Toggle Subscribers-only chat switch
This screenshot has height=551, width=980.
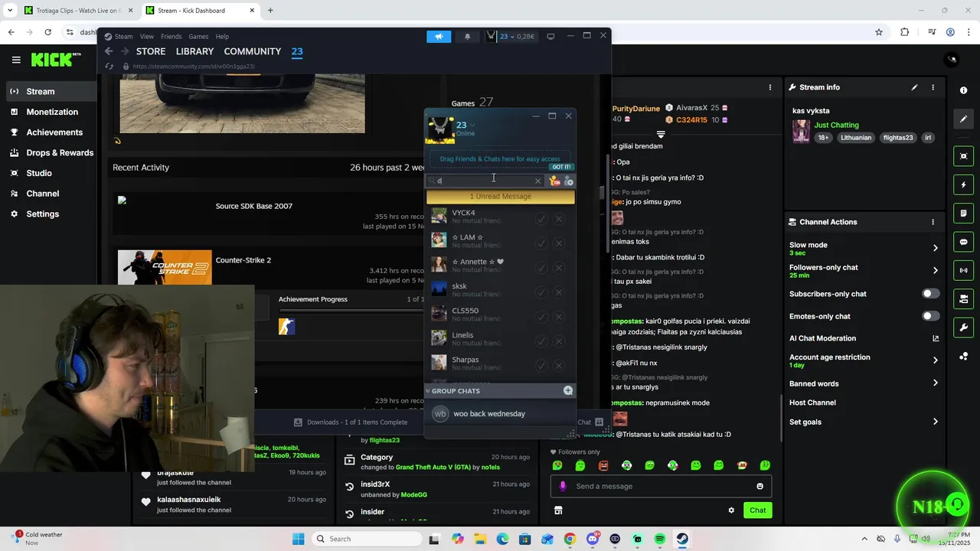[x=930, y=294]
